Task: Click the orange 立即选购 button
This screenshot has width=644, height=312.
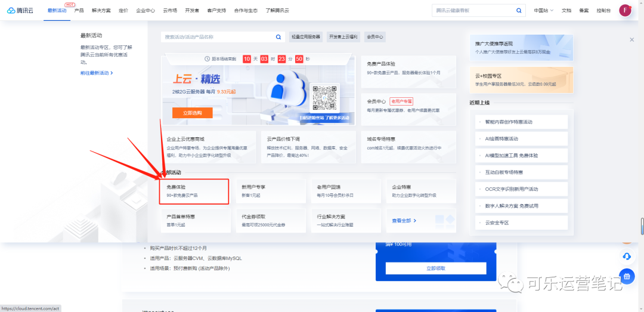Action: [192, 113]
